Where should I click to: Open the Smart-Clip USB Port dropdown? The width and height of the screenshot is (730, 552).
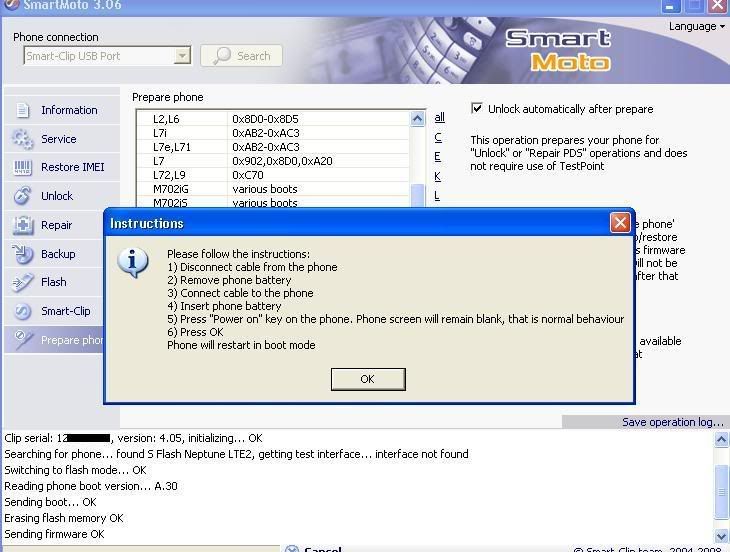[182, 56]
